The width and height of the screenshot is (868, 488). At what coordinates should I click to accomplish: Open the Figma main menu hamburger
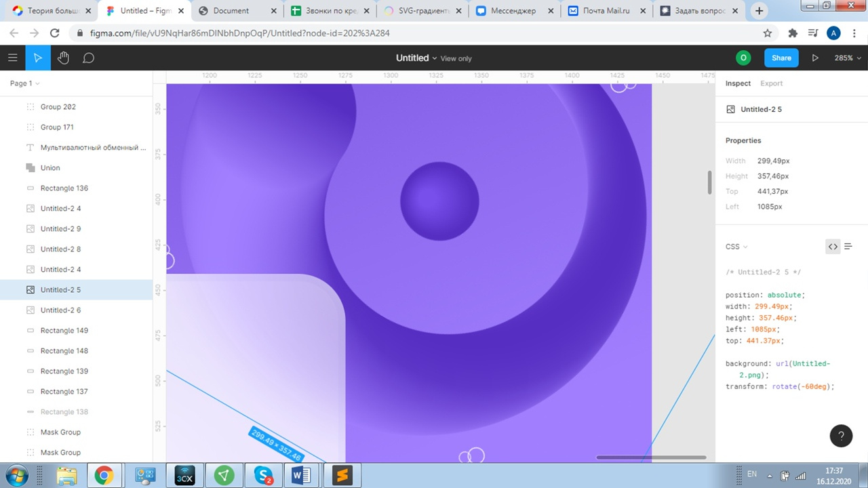click(x=12, y=58)
